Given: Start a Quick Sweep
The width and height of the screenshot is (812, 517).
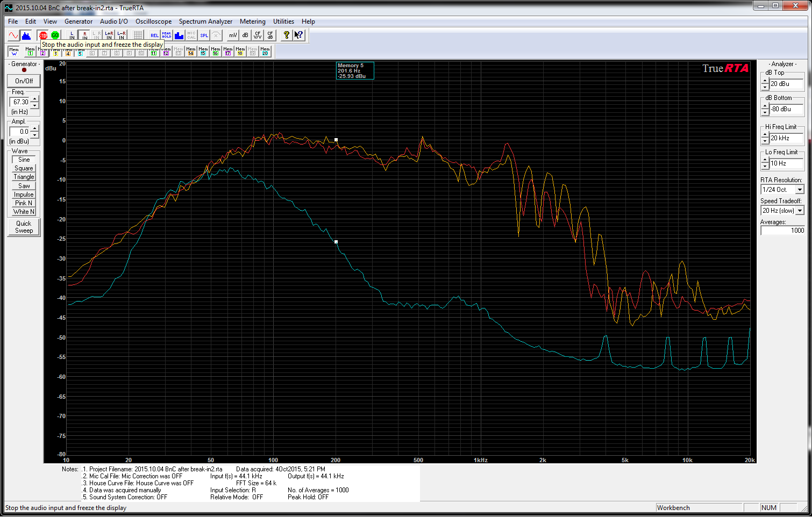Looking at the screenshot, I should 24,227.
